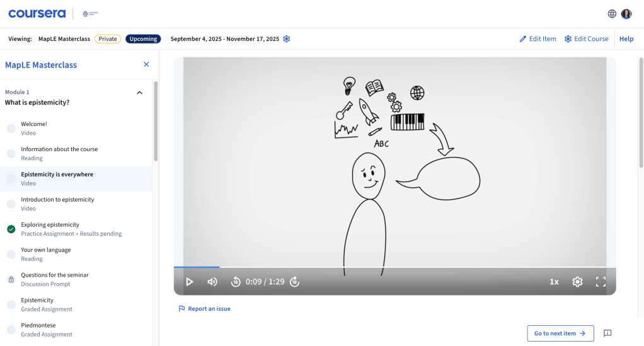Click the feedback comment icon
The height and width of the screenshot is (346, 644).
tap(607, 333)
